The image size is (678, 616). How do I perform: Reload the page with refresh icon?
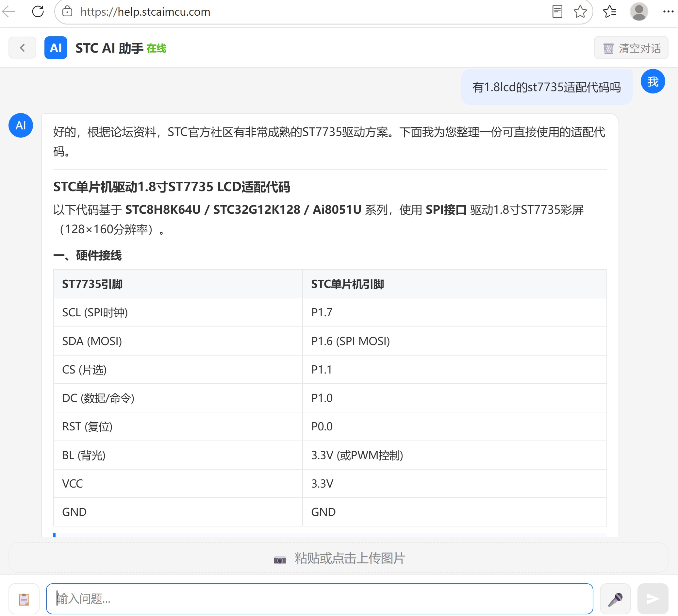coord(38,11)
